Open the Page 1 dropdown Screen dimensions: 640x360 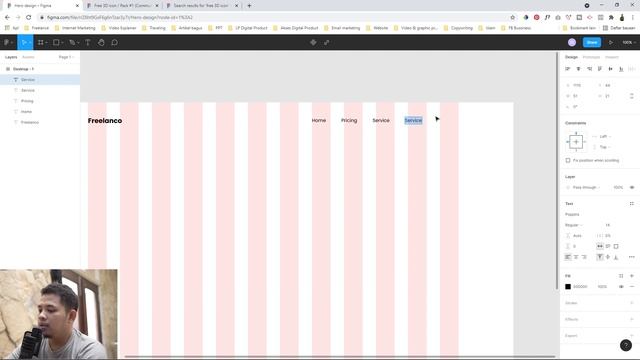pyautogui.click(x=66, y=57)
